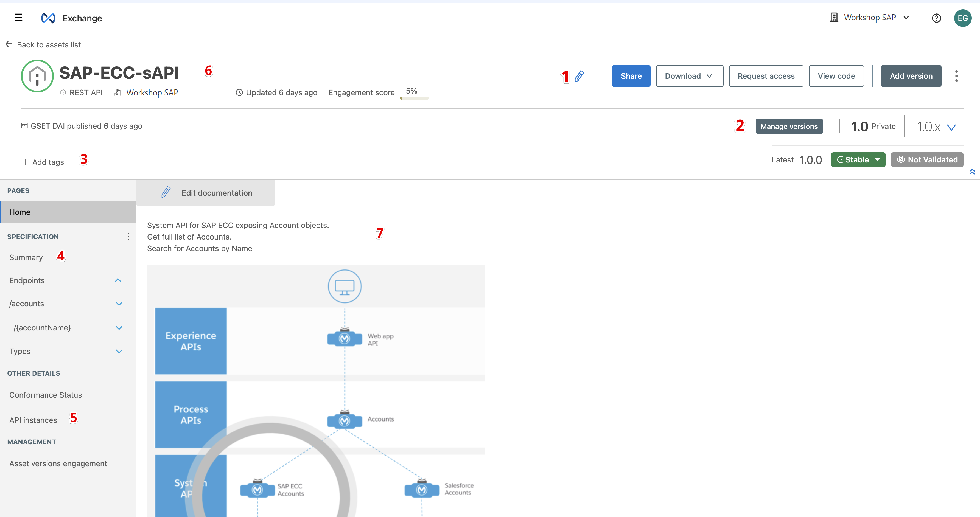Click the pencil edit icon beside asset name
This screenshot has width=980, height=517.
tap(579, 76)
